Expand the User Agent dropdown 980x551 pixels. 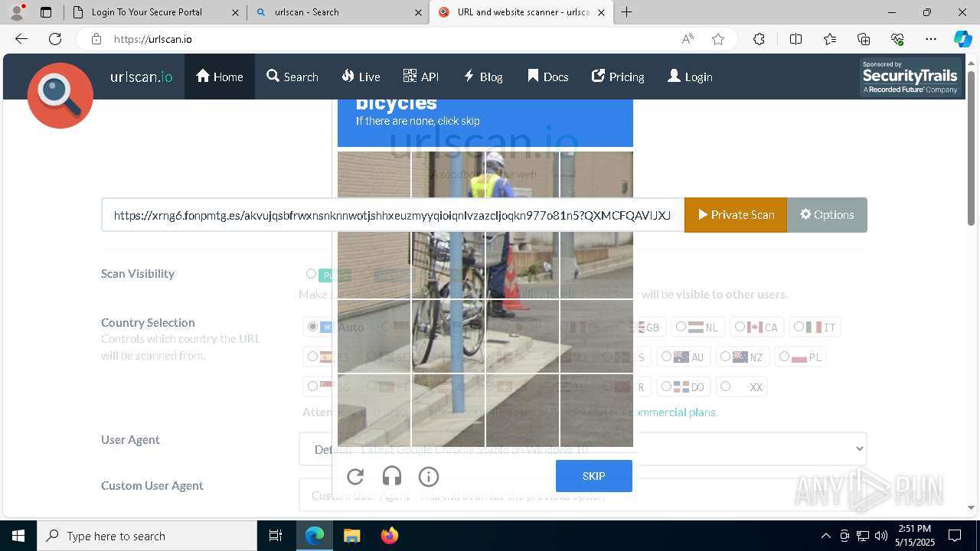tap(583, 449)
